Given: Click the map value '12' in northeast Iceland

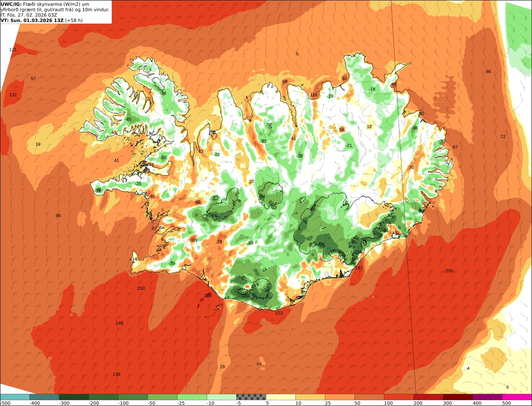Looking at the screenshot, I should [x=369, y=127].
